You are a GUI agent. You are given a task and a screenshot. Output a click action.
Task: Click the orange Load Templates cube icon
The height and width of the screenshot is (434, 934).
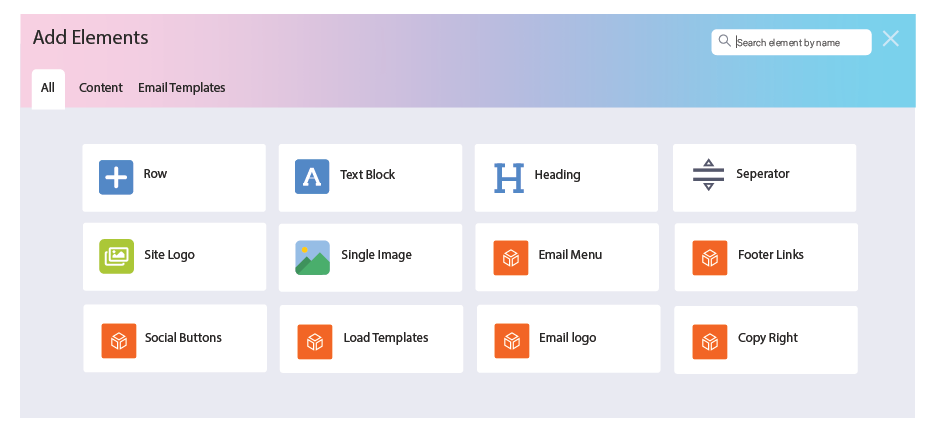coord(315,342)
